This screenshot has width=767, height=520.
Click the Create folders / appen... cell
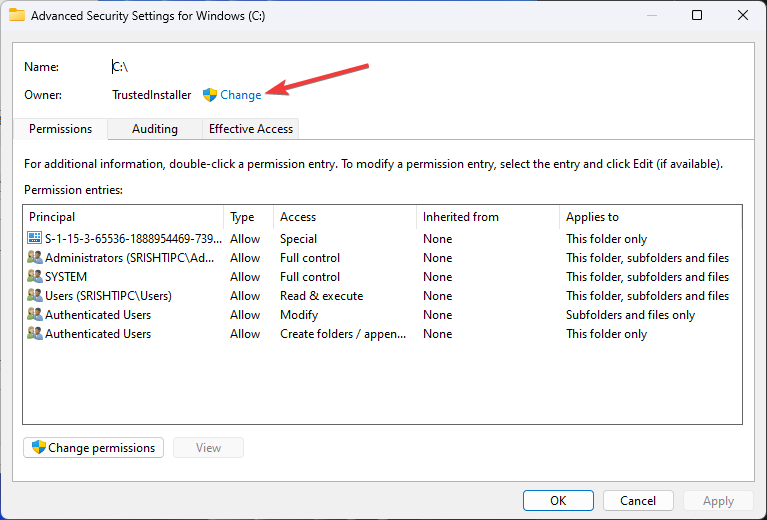coord(343,334)
